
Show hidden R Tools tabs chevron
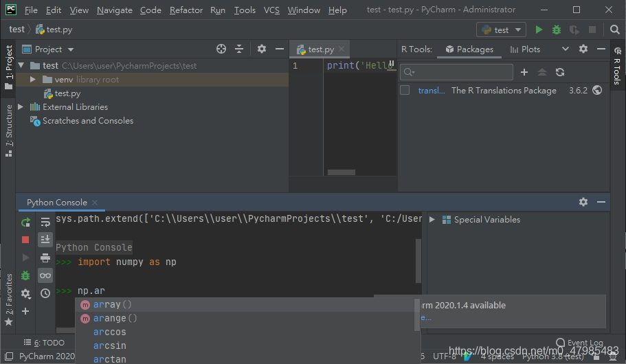(x=566, y=49)
